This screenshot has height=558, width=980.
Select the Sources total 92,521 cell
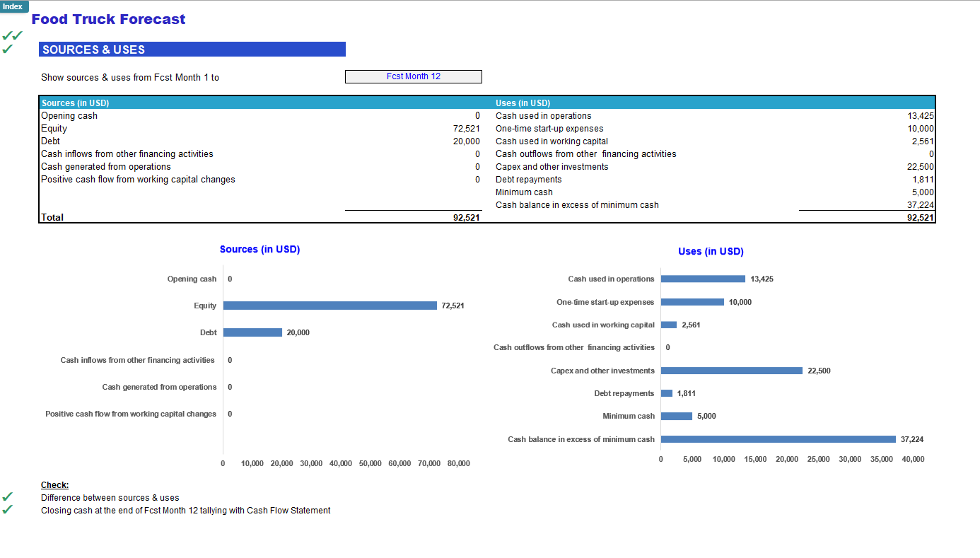(467, 217)
